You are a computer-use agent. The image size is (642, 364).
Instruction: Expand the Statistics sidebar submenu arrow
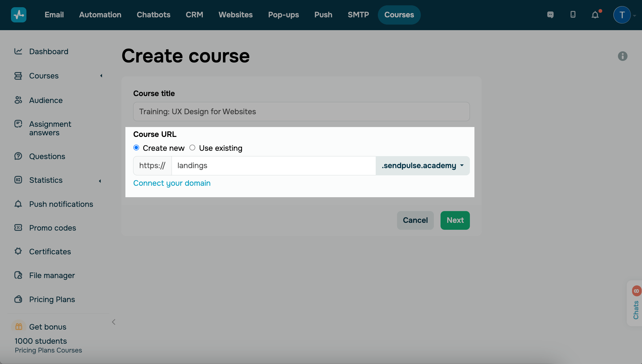point(100,181)
